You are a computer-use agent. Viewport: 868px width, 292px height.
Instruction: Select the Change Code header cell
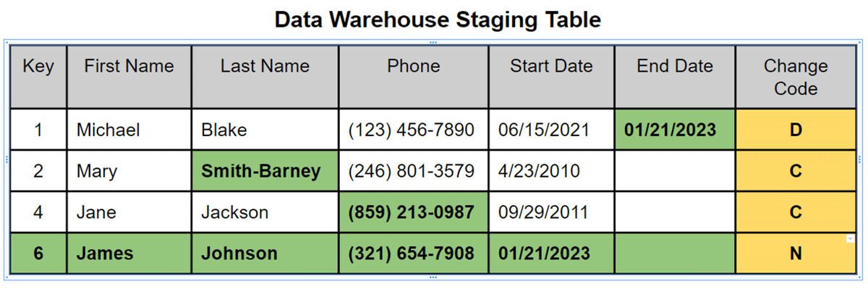(x=795, y=77)
